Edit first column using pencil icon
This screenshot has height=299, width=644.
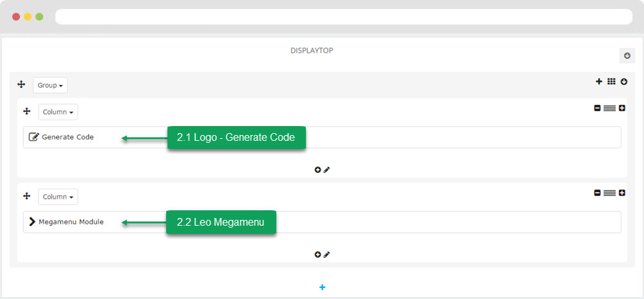click(327, 170)
